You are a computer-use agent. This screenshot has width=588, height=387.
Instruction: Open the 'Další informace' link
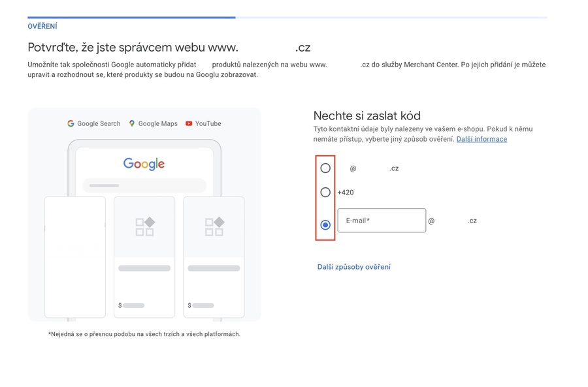(482, 139)
